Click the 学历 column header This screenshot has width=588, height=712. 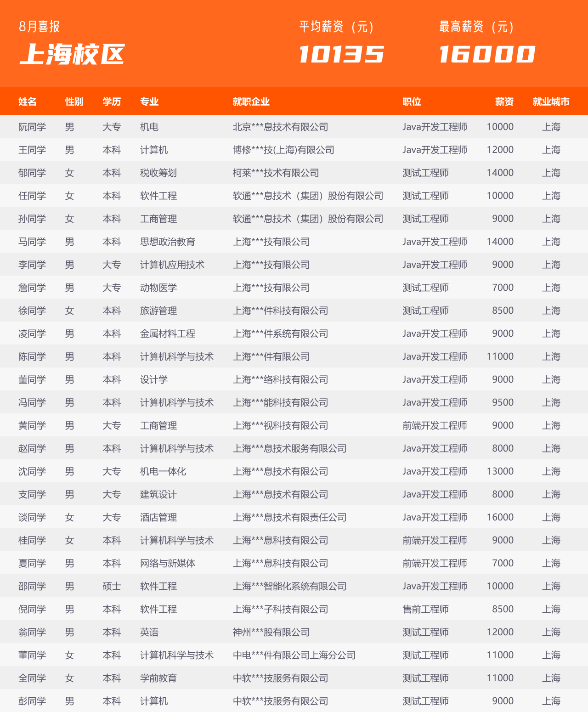click(112, 102)
